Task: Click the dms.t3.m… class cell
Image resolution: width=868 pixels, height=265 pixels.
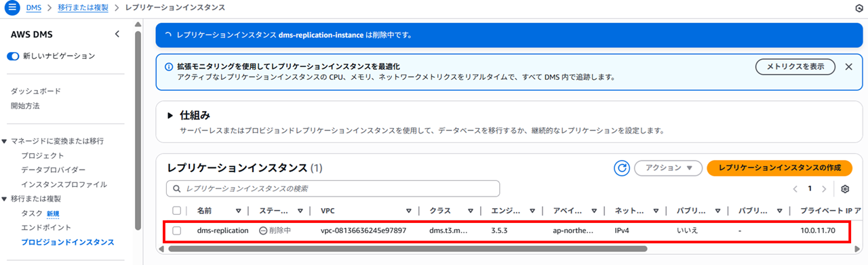Action: (x=448, y=230)
